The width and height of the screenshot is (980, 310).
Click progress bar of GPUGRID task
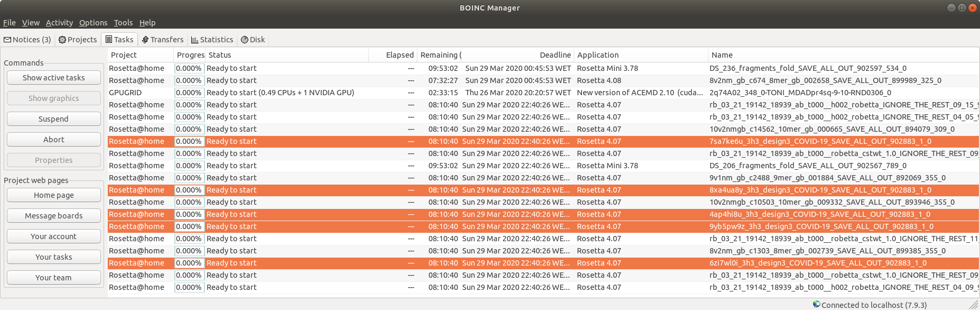(x=190, y=93)
